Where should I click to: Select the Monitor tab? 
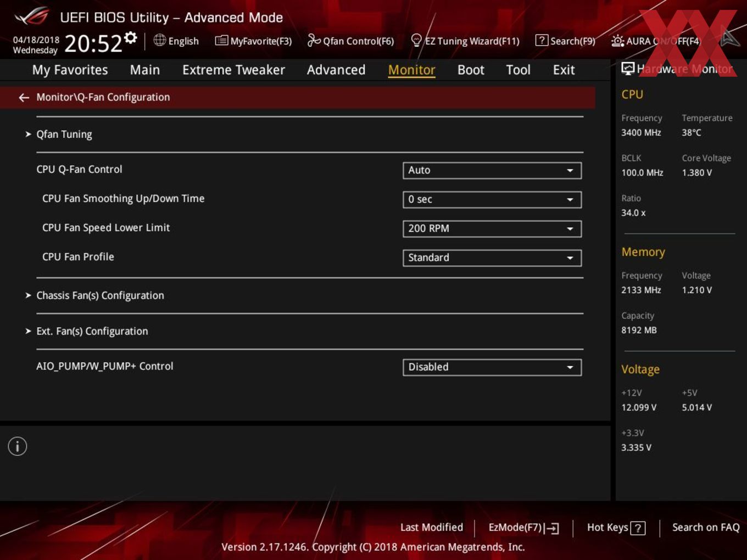coord(412,70)
